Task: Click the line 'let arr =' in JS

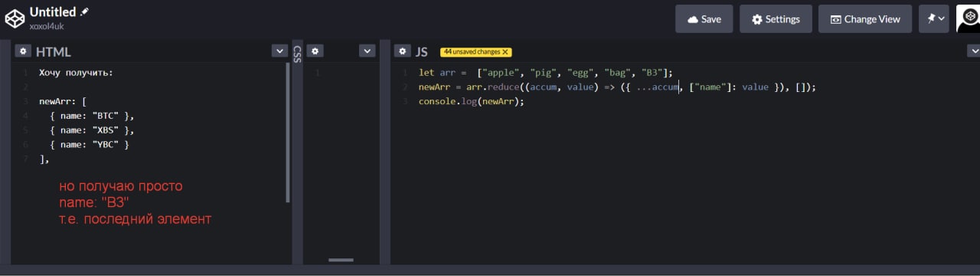Action: click(545, 73)
